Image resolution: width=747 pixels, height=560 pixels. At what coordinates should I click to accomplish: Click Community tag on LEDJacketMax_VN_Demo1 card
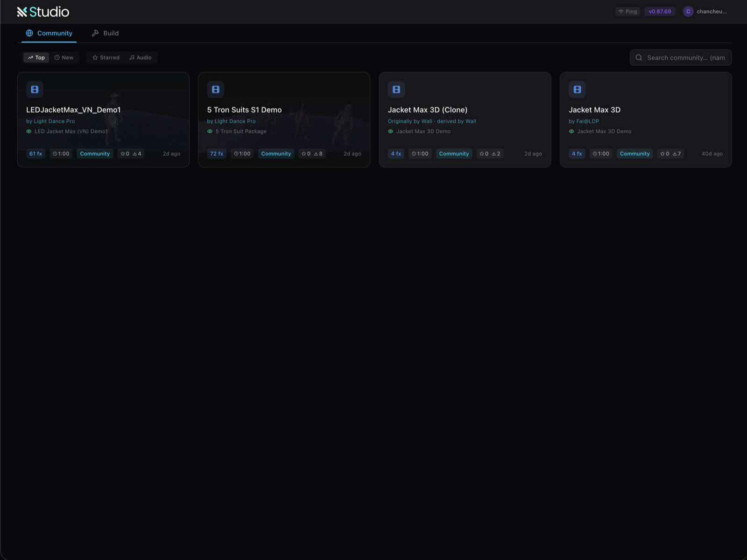pyautogui.click(x=95, y=154)
